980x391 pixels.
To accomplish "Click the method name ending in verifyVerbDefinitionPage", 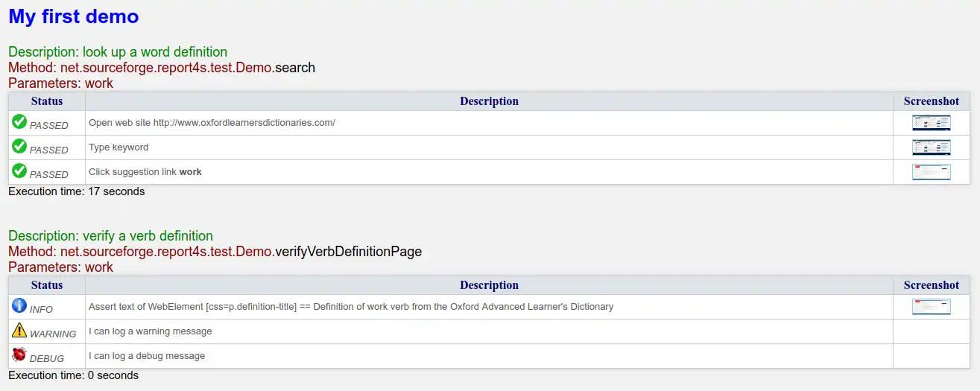I will tap(215, 252).
